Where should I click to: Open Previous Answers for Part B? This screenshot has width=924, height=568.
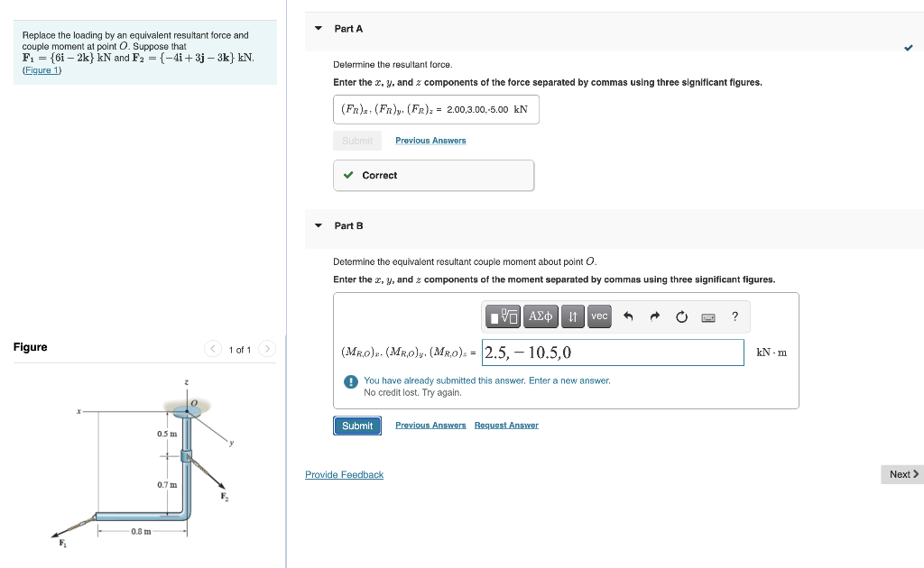coord(430,426)
